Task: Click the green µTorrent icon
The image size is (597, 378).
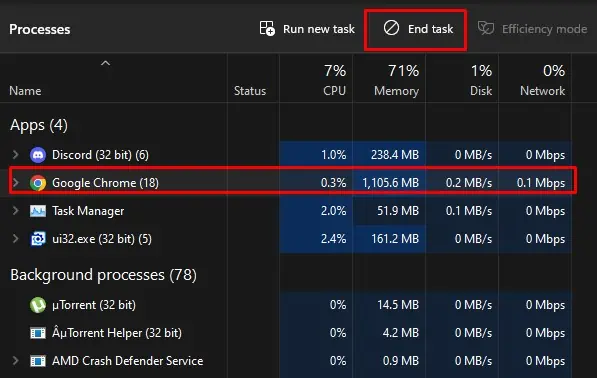Action: (x=38, y=305)
